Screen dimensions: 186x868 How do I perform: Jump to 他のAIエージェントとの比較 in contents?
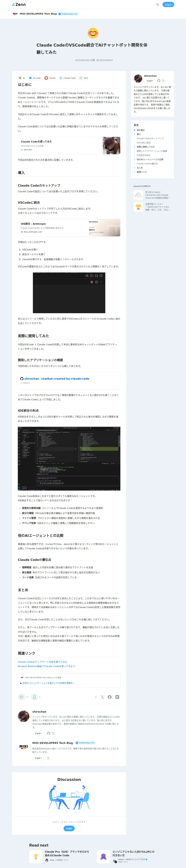[150, 159]
